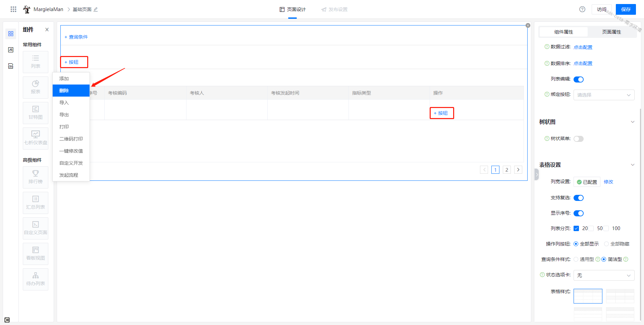The width and height of the screenshot is (644, 325).
Task: Pick the 看板视图 component
Action: (36, 254)
